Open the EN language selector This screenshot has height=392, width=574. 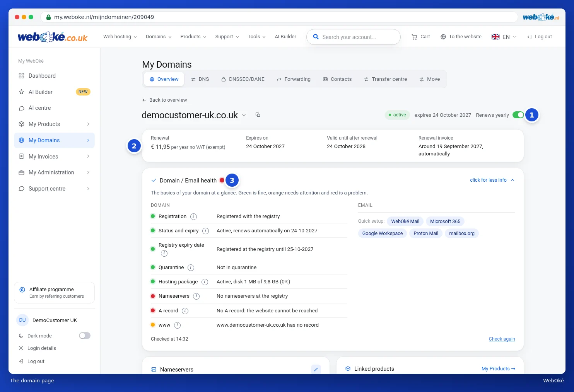coord(504,37)
